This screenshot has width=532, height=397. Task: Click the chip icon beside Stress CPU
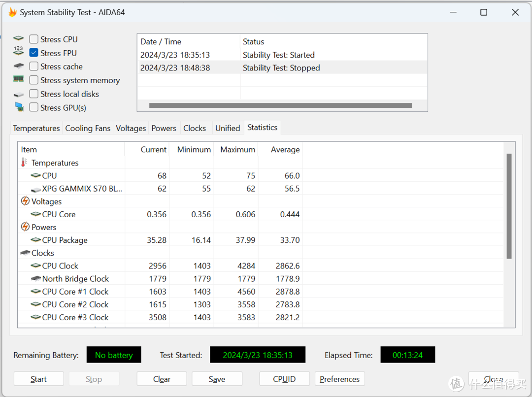tap(19, 38)
